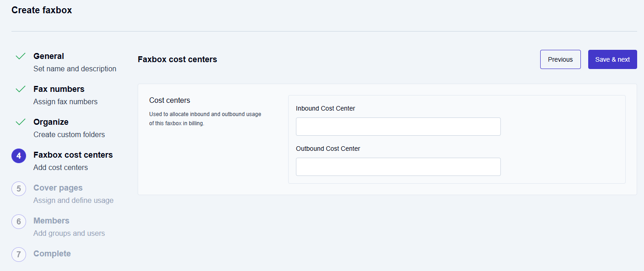Click the step 5 number circle
644x271 pixels.
pyautogui.click(x=19, y=189)
